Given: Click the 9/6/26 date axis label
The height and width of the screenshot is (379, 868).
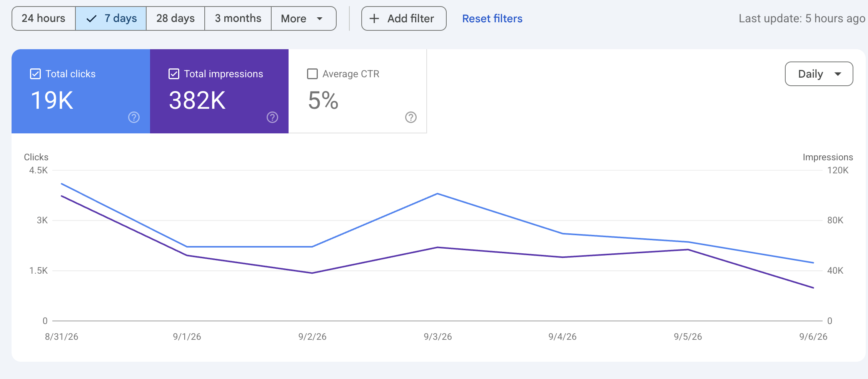Looking at the screenshot, I should [x=813, y=337].
